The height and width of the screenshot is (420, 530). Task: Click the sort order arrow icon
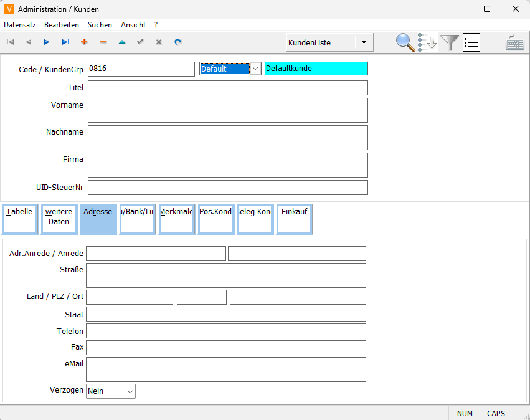(x=428, y=42)
